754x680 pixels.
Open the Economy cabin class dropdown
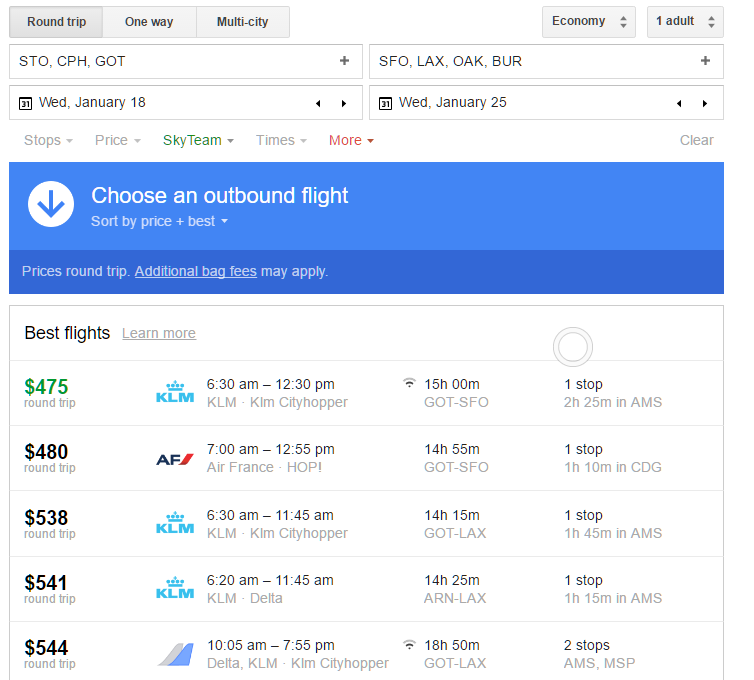click(589, 22)
